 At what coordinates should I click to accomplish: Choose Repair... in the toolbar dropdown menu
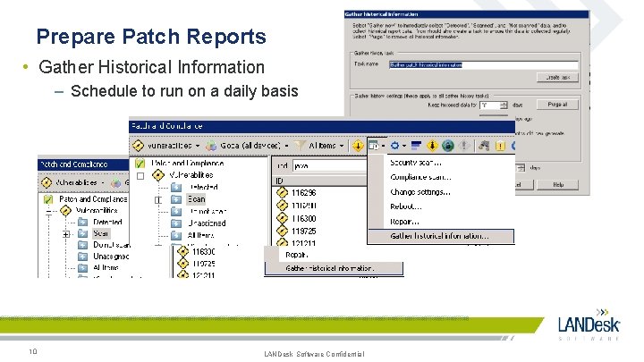[404, 222]
